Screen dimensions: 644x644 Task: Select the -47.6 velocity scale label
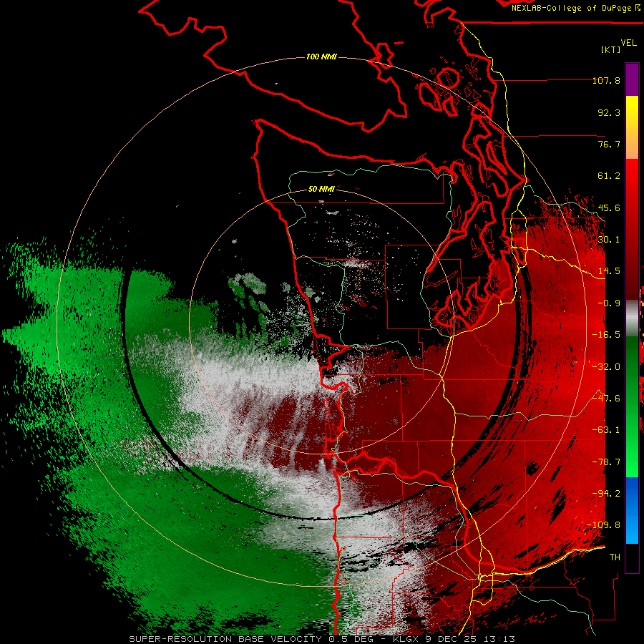(x=606, y=399)
